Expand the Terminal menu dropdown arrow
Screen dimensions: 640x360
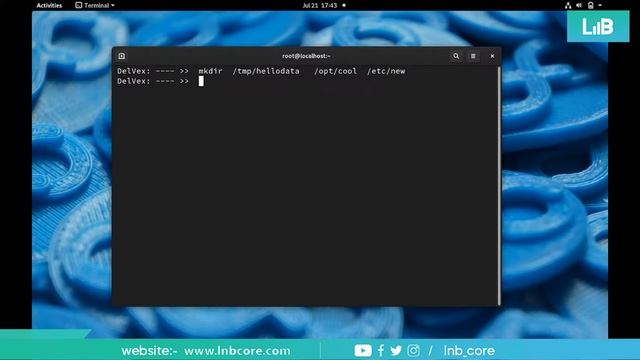[x=113, y=6]
